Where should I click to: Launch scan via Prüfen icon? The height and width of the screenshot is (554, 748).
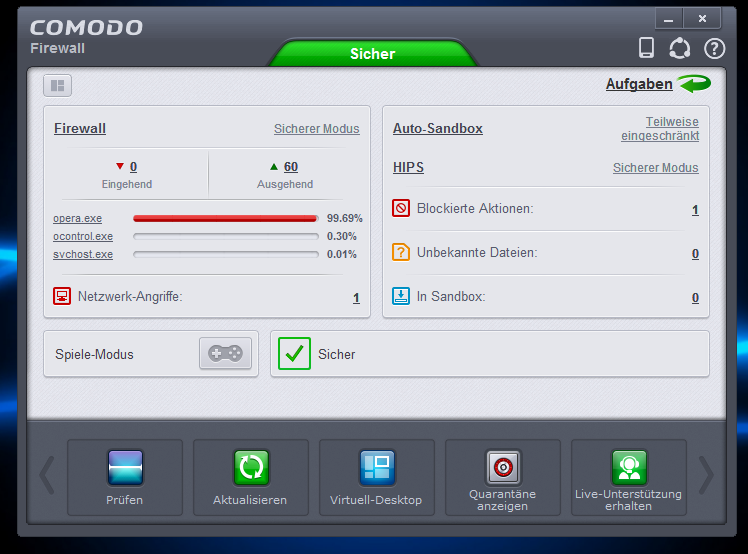(125, 468)
